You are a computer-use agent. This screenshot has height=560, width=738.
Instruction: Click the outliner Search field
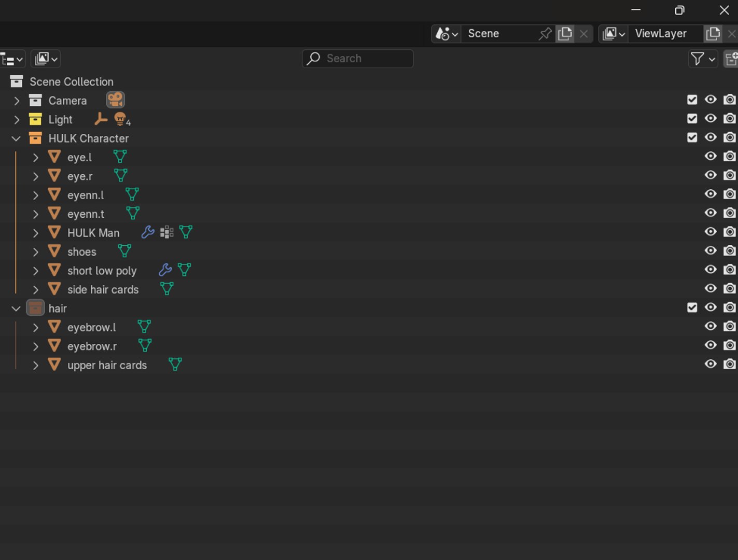pos(358,59)
